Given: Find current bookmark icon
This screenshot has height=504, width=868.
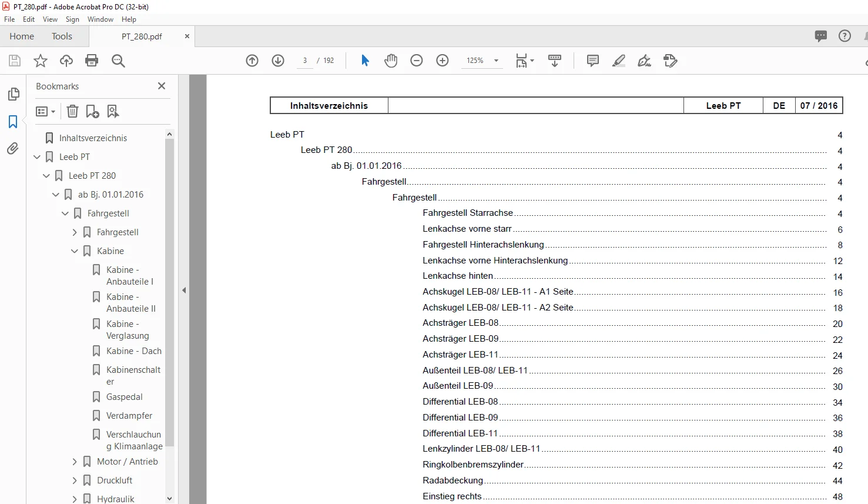Looking at the screenshot, I should 113,111.
